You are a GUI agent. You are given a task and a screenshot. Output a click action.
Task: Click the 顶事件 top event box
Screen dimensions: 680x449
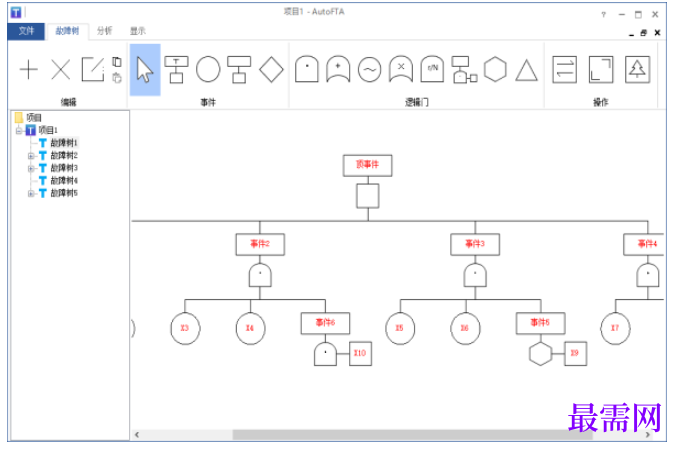coord(367,165)
